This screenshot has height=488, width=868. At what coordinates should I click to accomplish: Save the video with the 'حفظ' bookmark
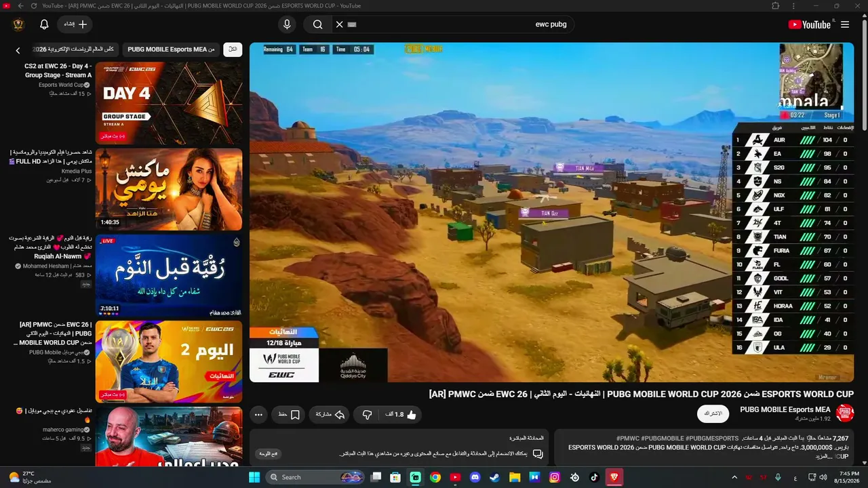(x=289, y=414)
